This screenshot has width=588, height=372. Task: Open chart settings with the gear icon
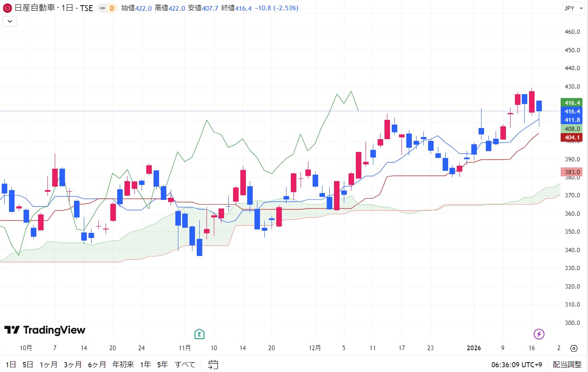click(x=573, y=348)
